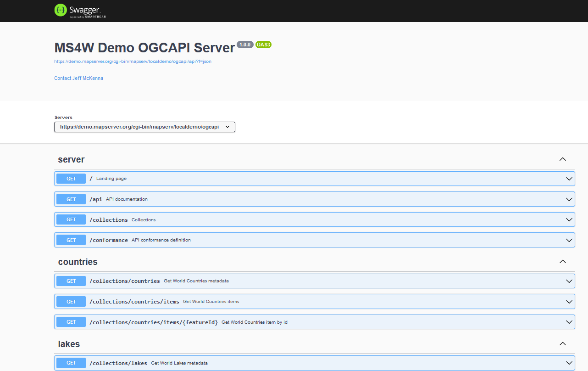Viewport: 588px width, 371px height.
Task: Select the countries/items/{featureId} path text
Action: [154, 322]
